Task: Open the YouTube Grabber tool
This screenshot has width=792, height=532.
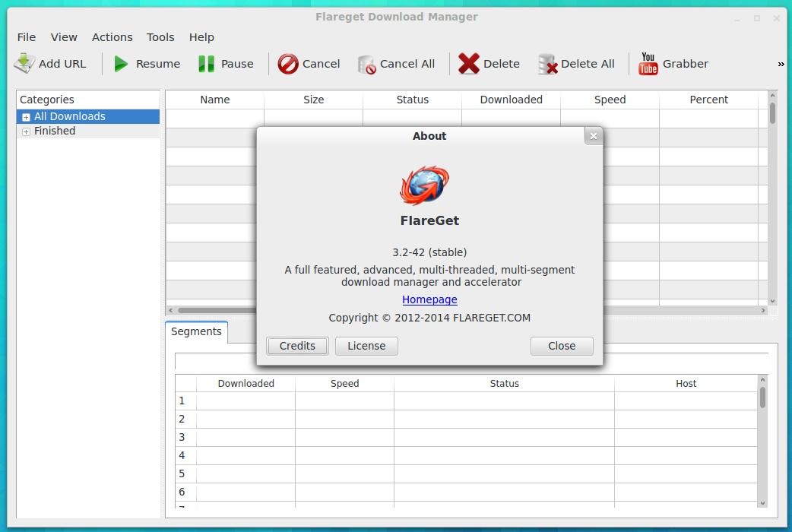Action: [648, 64]
